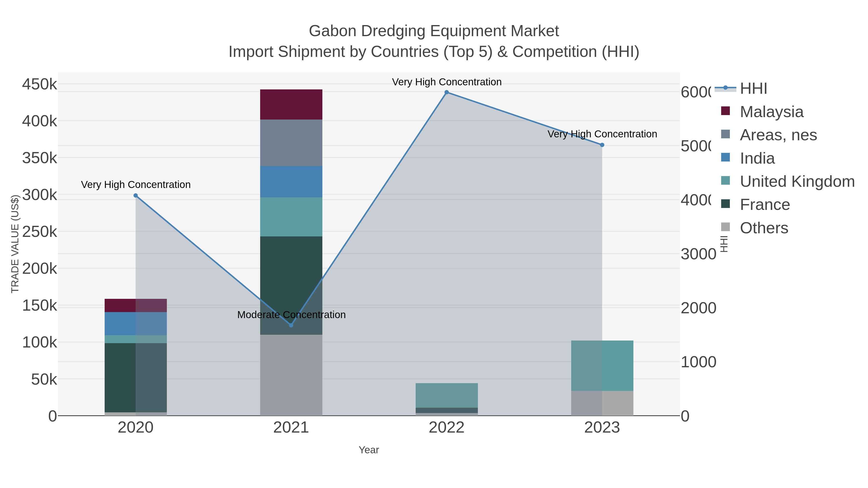Click the France segment of the 2021 bar
The width and height of the screenshot is (868, 488).
(x=291, y=286)
